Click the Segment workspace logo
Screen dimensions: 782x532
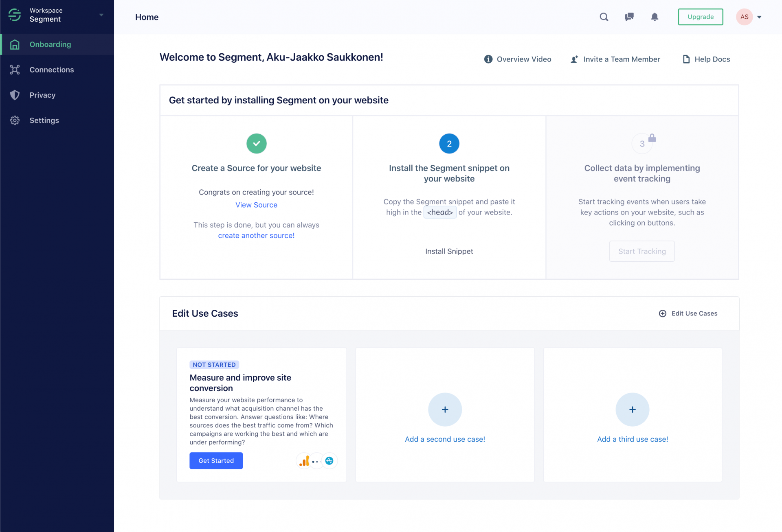click(14, 15)
